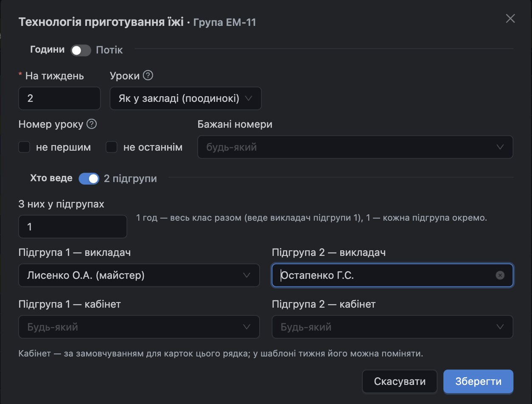Screen dimensions: 532x404
Task: Toggle the 2 підгрупи switch
Action: (89, 179)
